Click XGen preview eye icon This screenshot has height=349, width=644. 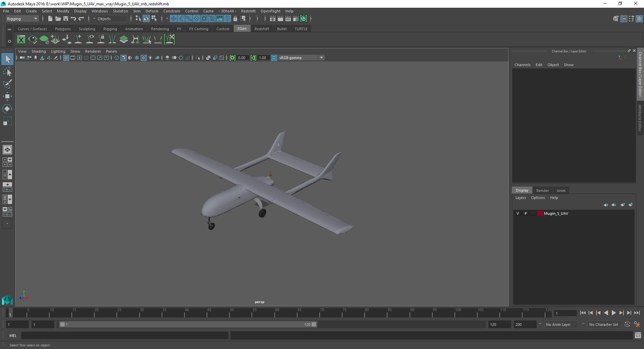point(33,40)
